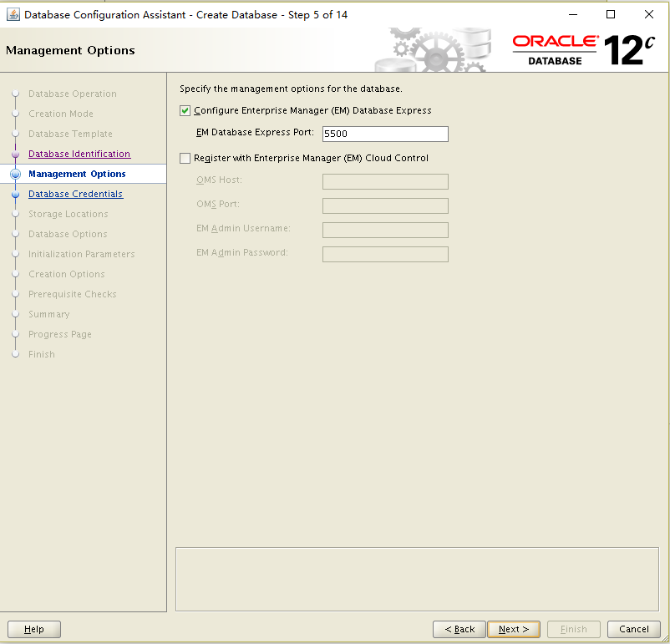Click 'Creation Mode' step text
This screenshot has height=644, width=670.
point(61,114)
